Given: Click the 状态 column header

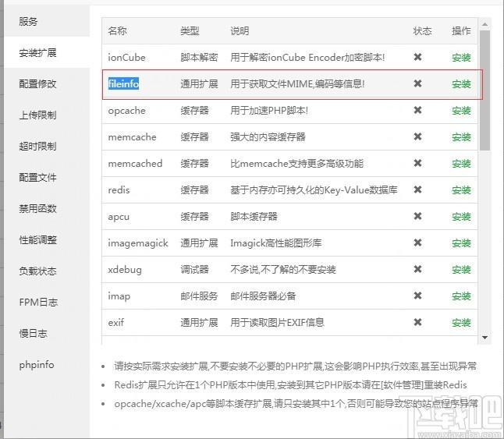Looking at the screenshot, I should point(422,31).
